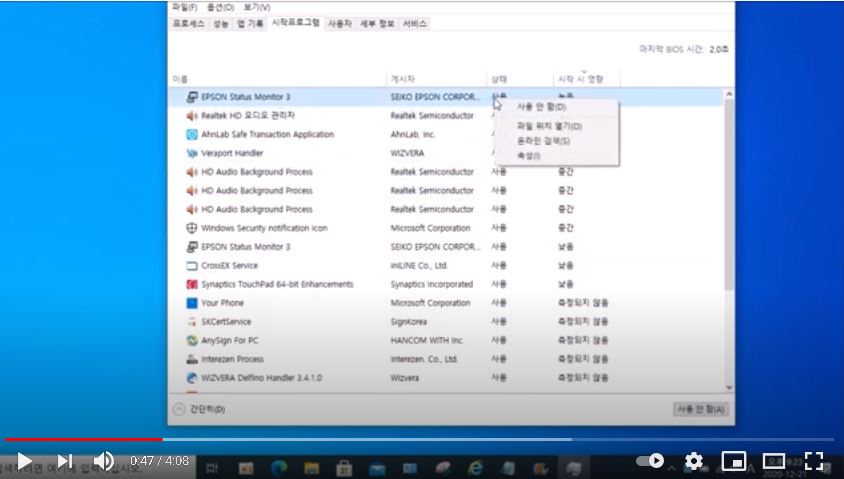
Task: Select AhnLab Safe Transaction Application text
Action: (268, 135)
